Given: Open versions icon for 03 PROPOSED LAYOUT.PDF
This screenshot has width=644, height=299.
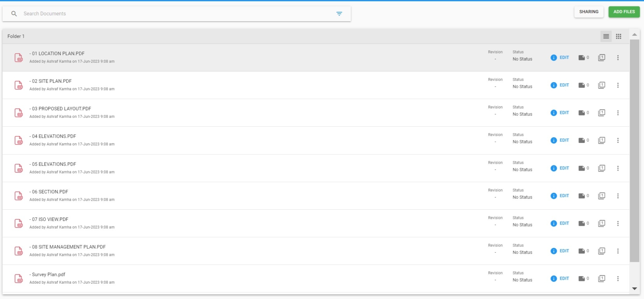Looking at the screenshot, I should click(602, 113).
